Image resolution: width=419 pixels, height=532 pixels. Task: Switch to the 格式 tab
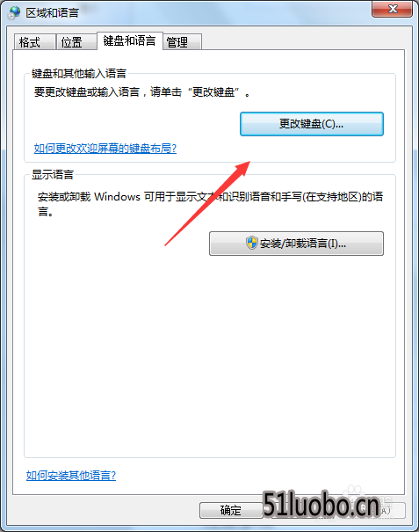click(x=34, y=42)
